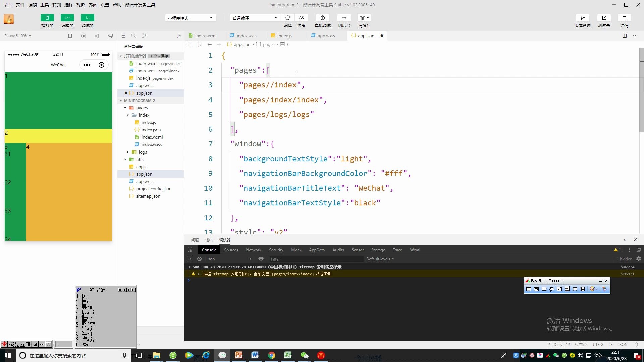
Task: Open iPhone 5 device dropdown
Action: 17,36
